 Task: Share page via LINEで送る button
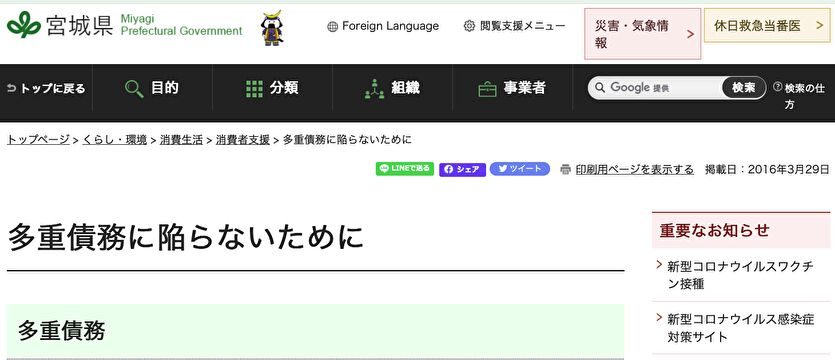click(405, 169)
